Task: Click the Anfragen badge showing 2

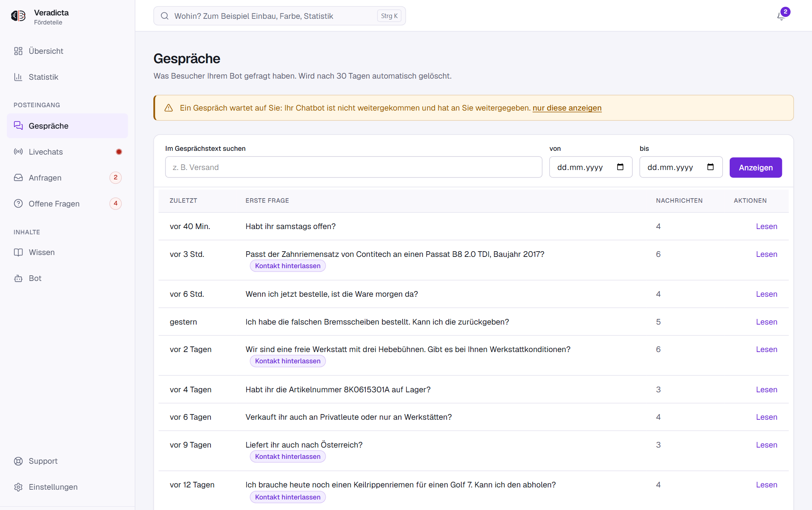Action: [115, 178]
